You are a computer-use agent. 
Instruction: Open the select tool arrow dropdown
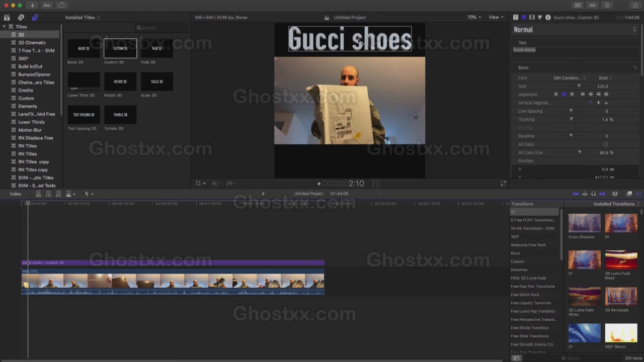89,194
